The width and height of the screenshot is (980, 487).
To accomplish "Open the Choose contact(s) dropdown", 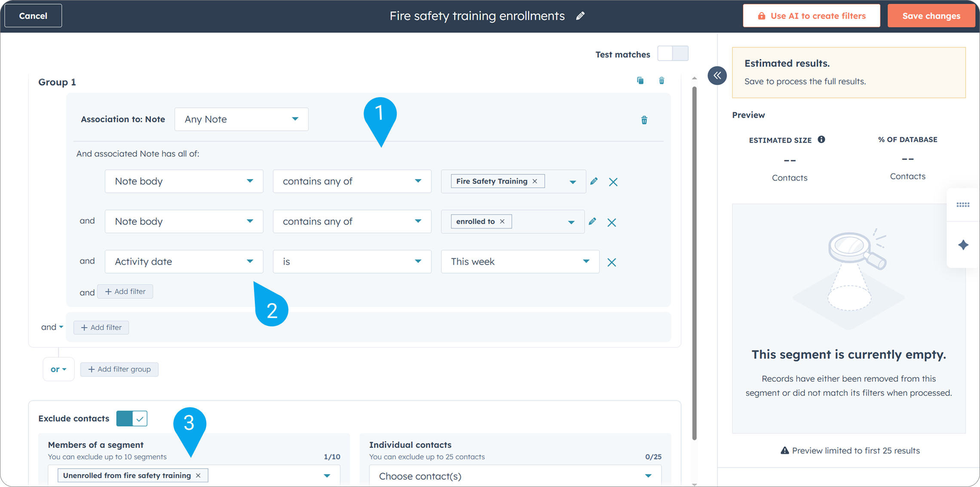I will (x=514, y=476).
